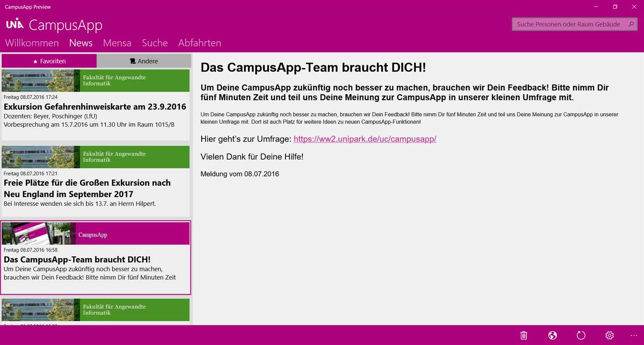Viewport: 644px width, 345px height.
Task: Click the date Freitag 08.07.2016 16:58
Action: (30, 250)
